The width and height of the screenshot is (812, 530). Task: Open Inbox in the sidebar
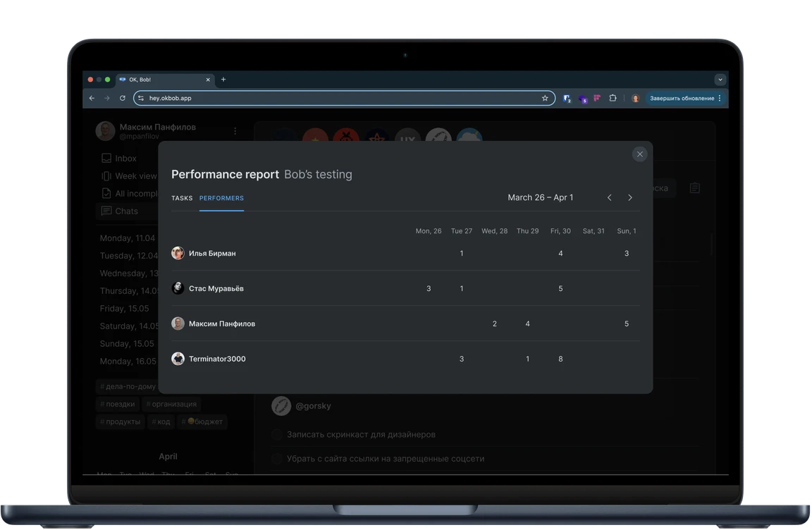(x=125, y=159)
